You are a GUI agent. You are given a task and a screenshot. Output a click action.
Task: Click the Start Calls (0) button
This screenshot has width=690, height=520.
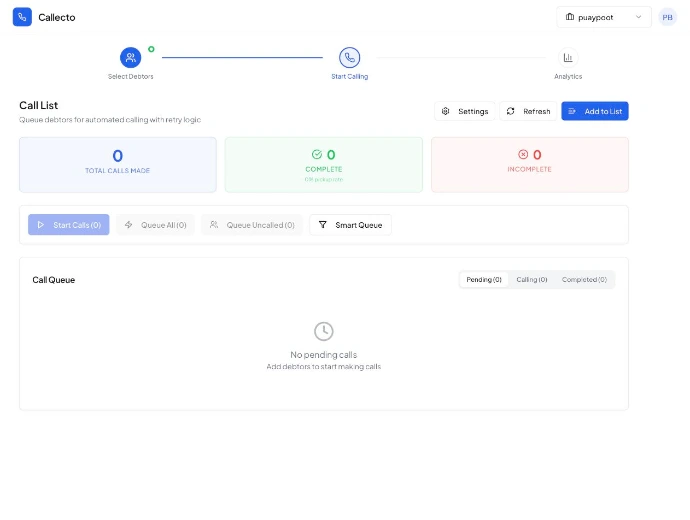coord(69,225)
